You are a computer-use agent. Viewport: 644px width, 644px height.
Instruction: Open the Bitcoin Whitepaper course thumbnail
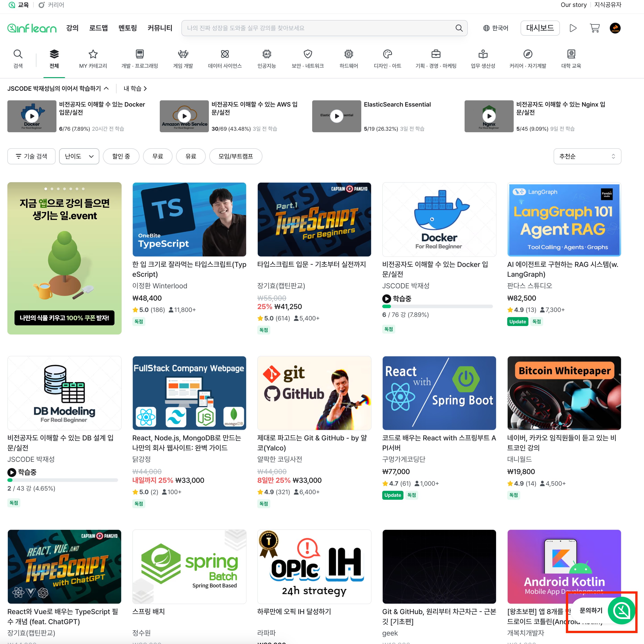(x=564, y=393)
